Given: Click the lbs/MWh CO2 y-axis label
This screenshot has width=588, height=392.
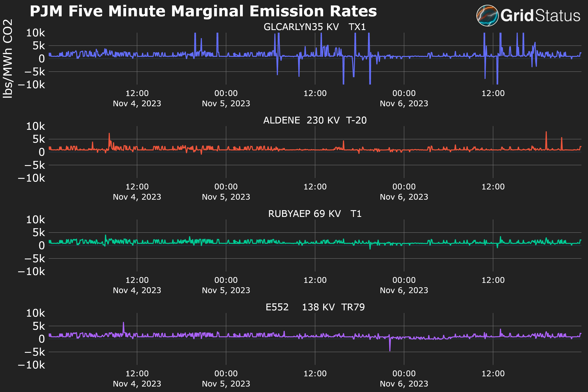Looking at the screenshot, I should click(7, 59).
